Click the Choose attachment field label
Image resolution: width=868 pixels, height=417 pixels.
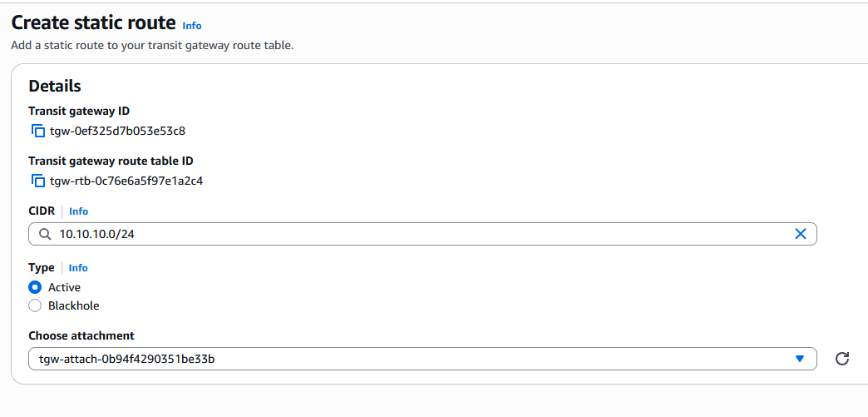[x=81, y=335]
